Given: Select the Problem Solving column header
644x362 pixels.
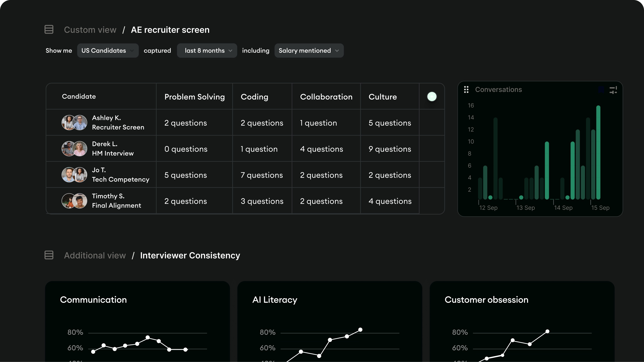Looking at the screenshot, I should pos(195,97).
